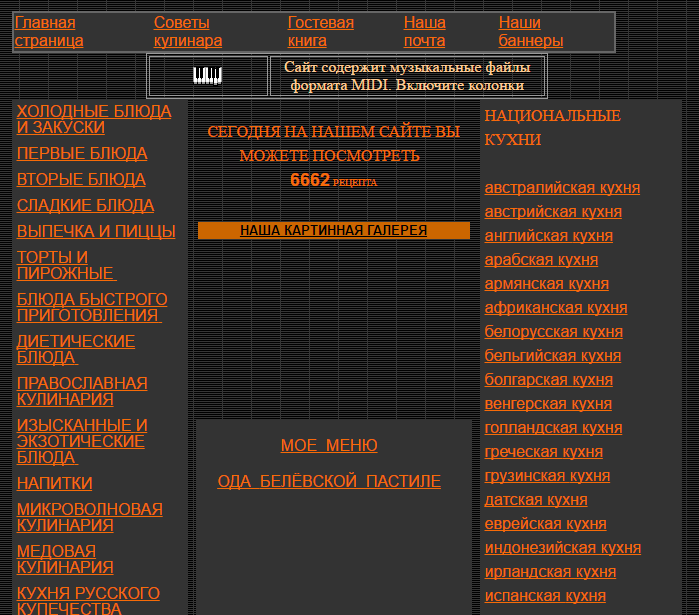Viewport: 699px width, 615px height.
Task: Open the СЛАДКИЕ БЛЮДА section
Action: tap(85, 205)
